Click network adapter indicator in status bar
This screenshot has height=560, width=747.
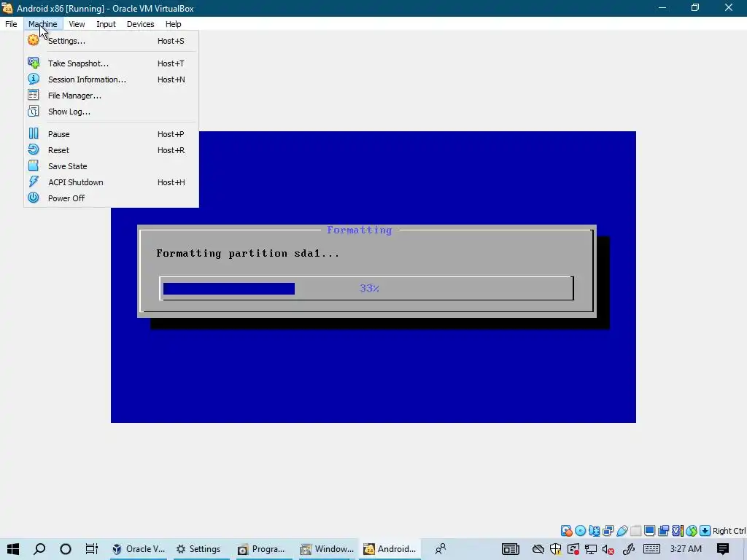[x=608, y=531]
